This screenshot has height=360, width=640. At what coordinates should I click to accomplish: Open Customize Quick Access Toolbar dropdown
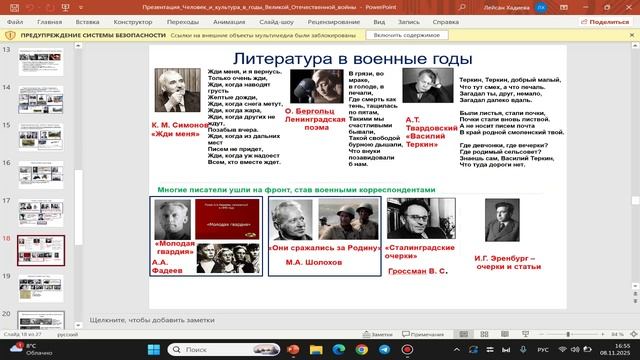[x=81, y=7]
